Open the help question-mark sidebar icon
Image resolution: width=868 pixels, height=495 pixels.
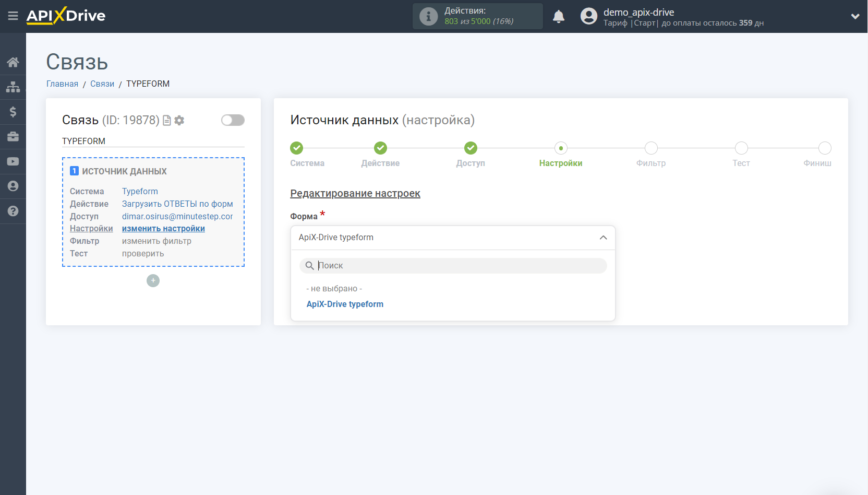(13, 211)
